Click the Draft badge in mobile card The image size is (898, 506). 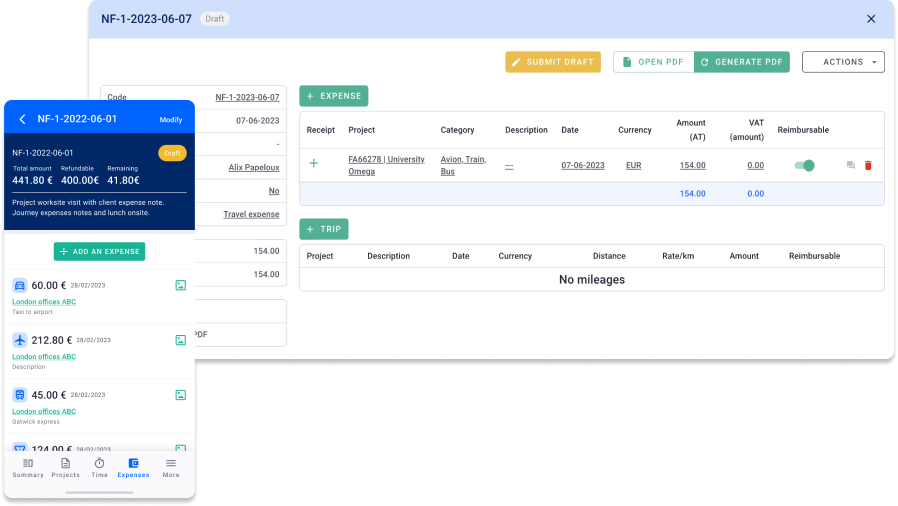click(172, 153)
